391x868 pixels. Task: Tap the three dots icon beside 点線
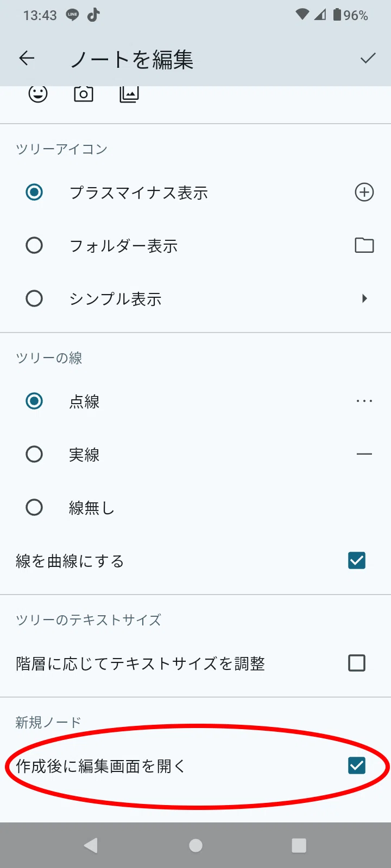pyautogui.click(x=364, y=401)
